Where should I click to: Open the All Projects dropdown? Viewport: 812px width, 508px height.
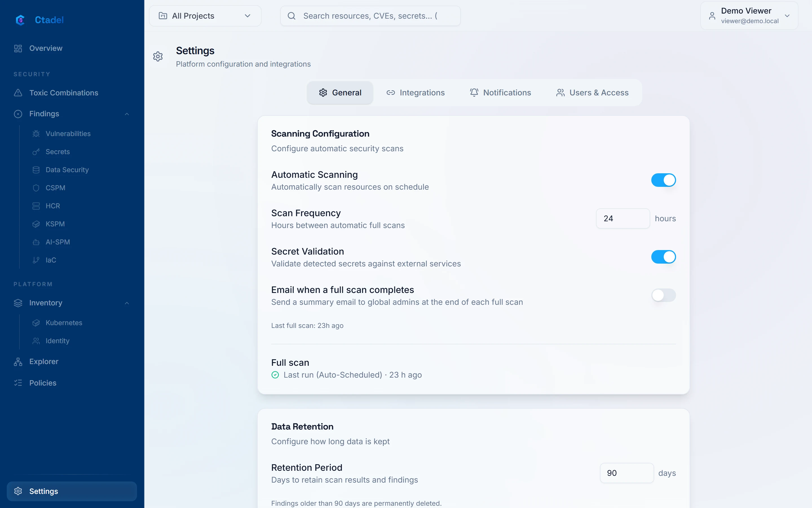[205, 16]
